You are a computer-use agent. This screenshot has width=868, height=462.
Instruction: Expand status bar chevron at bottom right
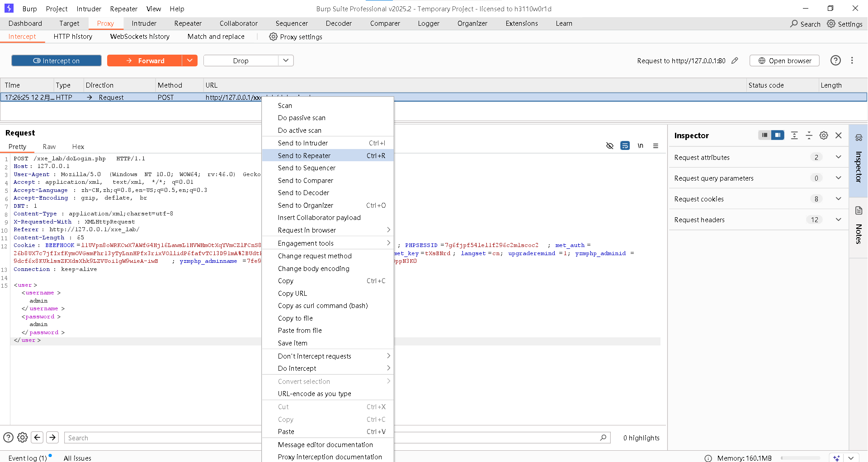[851, 458]
